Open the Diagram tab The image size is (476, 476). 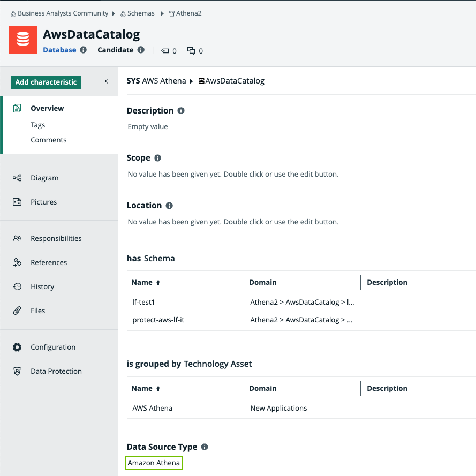click(x=44, y=178)
